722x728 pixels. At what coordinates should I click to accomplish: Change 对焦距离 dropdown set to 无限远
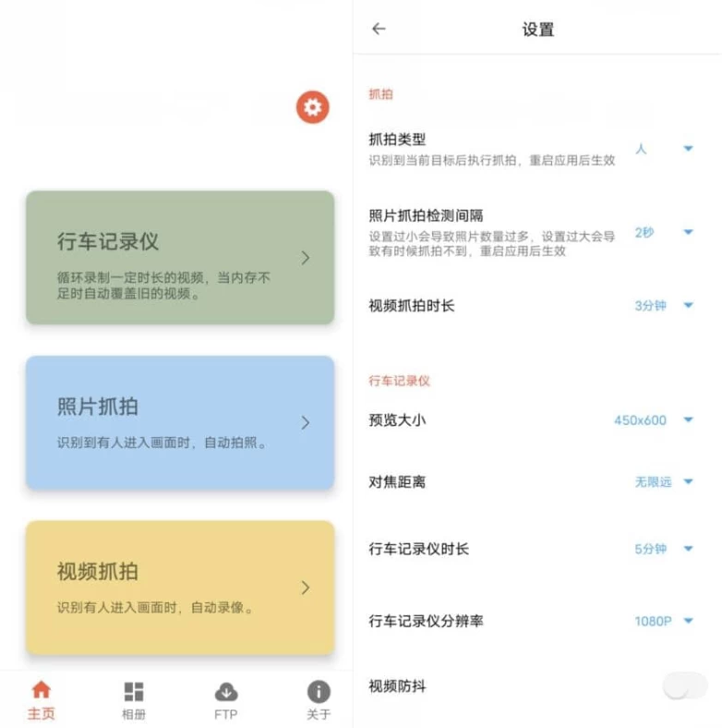(688, 482)
